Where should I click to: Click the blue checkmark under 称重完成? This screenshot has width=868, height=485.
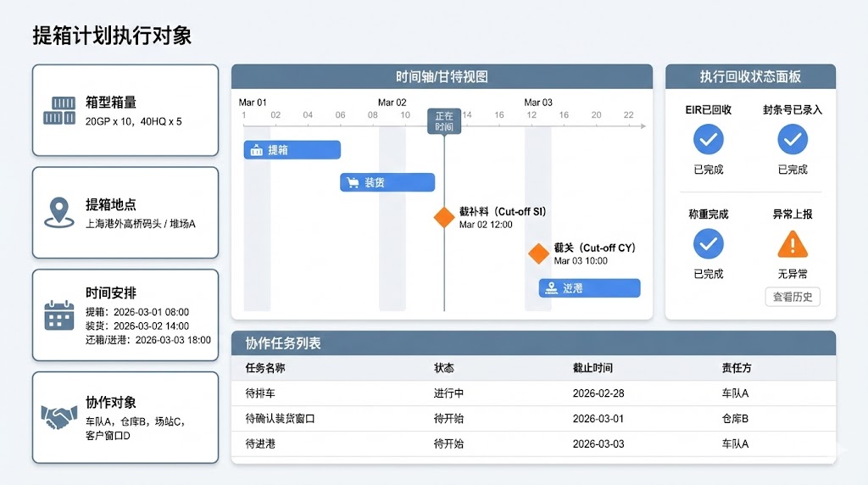click(708, 243)
